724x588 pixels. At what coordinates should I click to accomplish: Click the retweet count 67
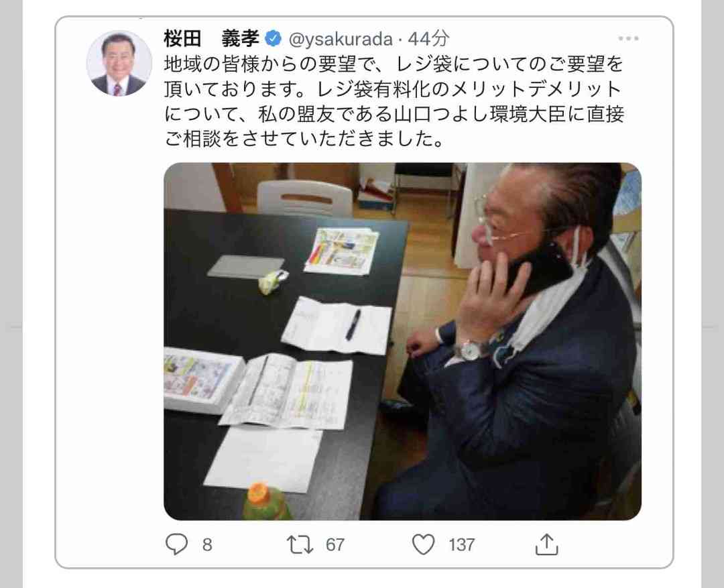(335, 544)
